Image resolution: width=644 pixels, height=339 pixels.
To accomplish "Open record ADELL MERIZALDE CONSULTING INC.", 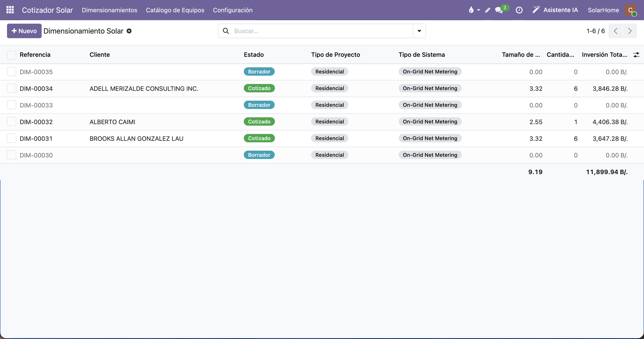I will click(144, 89).
